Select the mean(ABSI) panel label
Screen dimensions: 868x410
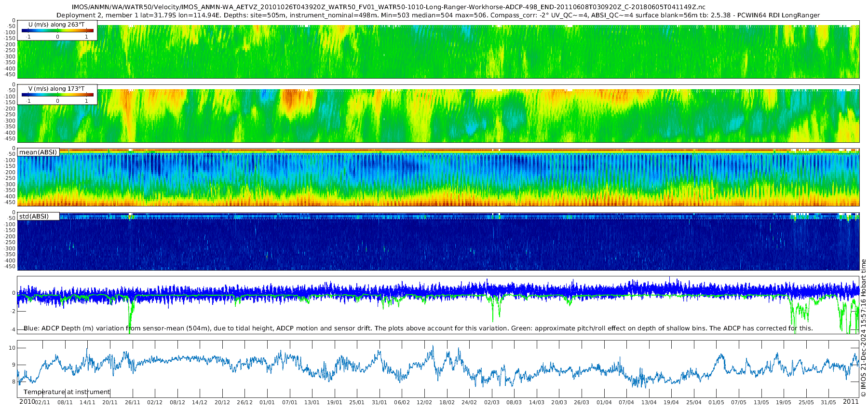(38, 152)
